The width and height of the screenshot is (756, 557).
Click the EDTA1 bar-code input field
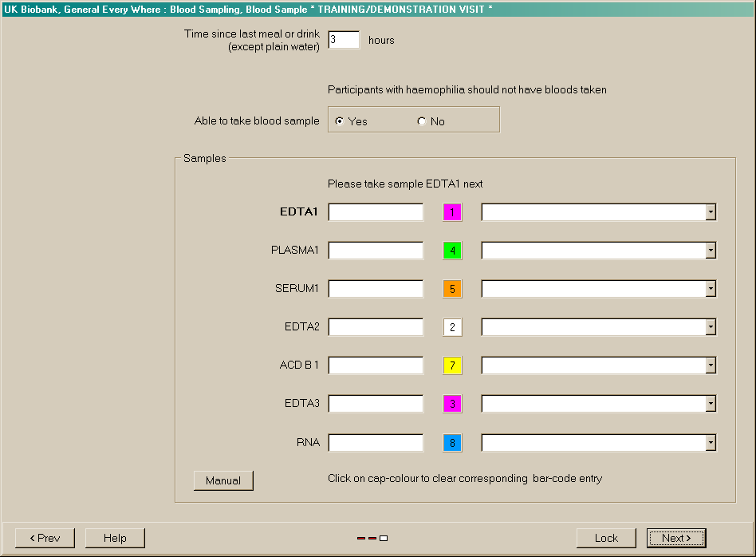pyautogui.click(x=376, y=212)
